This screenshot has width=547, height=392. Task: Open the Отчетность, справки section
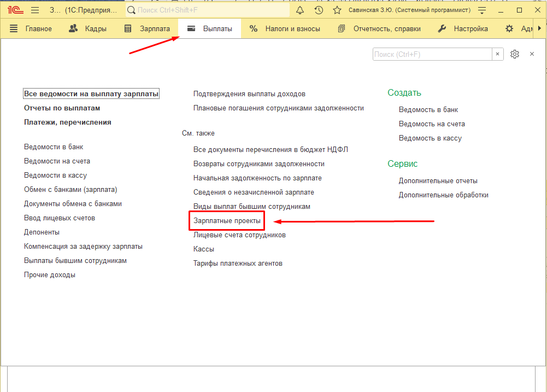387,28
